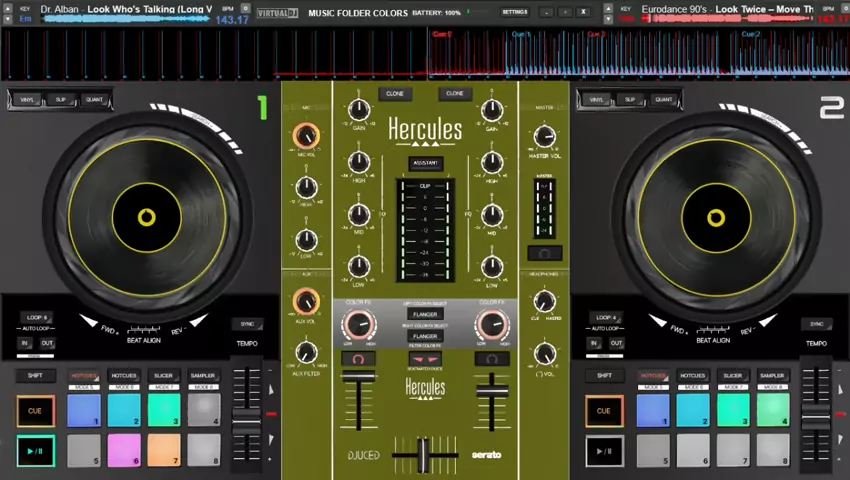Click the SETTINGS button in top bar
The image size is (850, 480).
514,12
